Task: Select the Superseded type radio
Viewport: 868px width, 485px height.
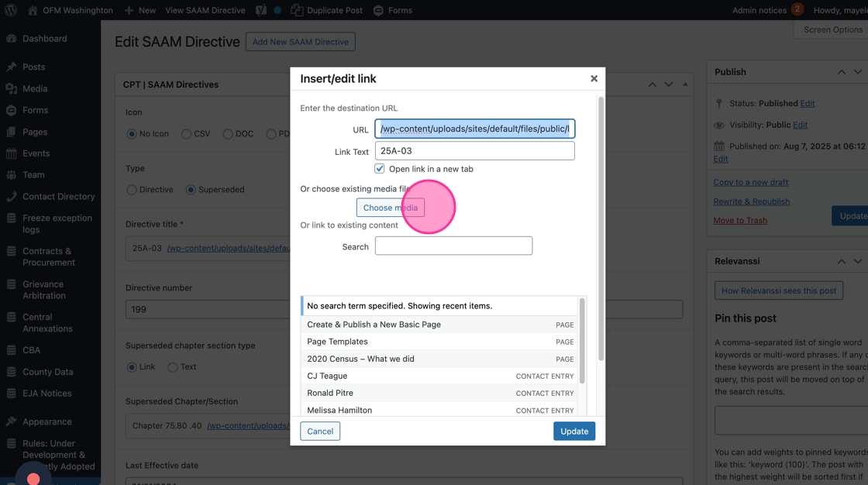Action: coord(191,190)
